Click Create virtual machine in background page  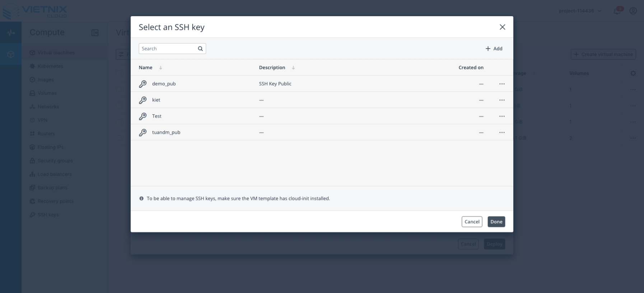(603, 54)
